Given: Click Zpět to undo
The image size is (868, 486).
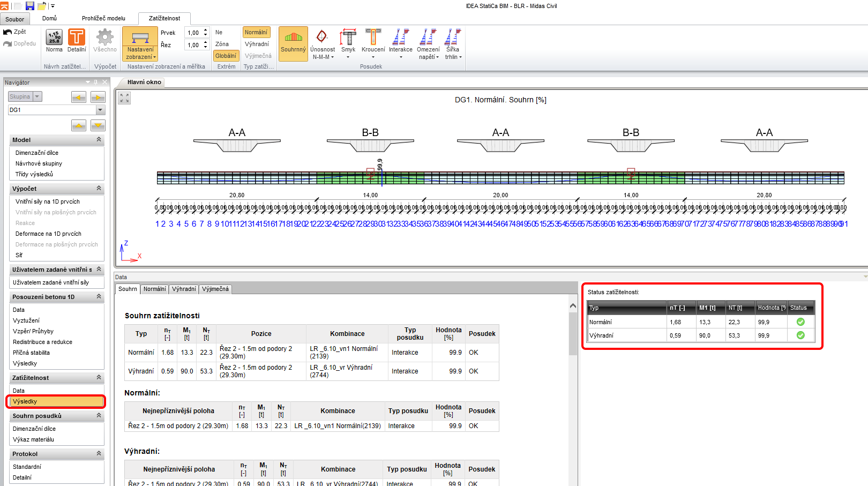Looking at the screenshot, I should point(15,32).
